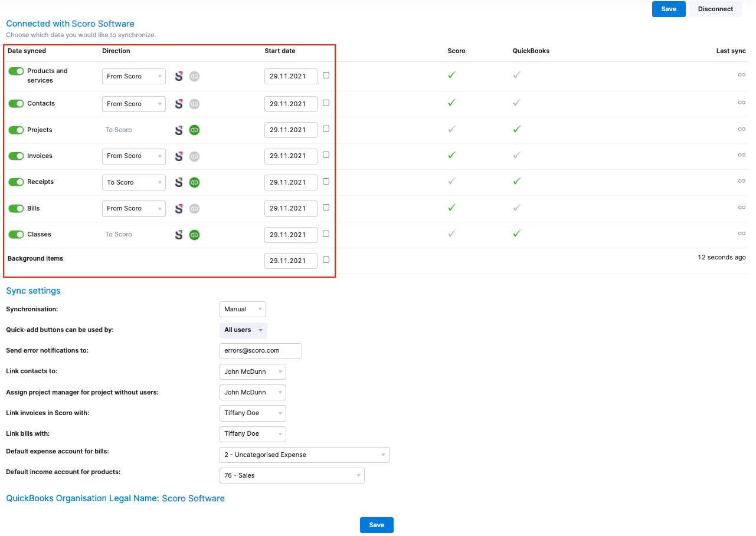The height and width of the screenshot is (536, 756).
Task: Open the Synchronisation dropdown set to Manual
Action: pos(243,309)
